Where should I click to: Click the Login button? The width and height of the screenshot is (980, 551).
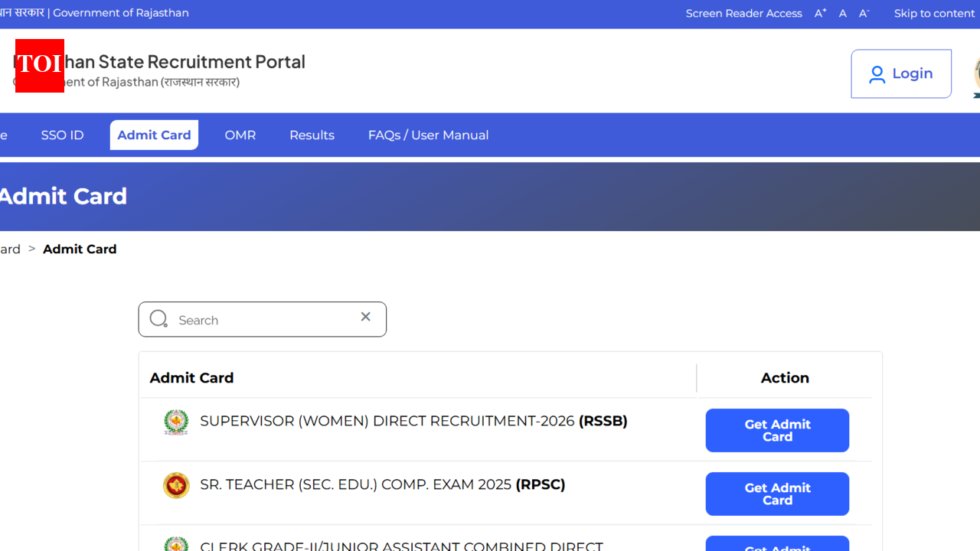tap(901, 74)
